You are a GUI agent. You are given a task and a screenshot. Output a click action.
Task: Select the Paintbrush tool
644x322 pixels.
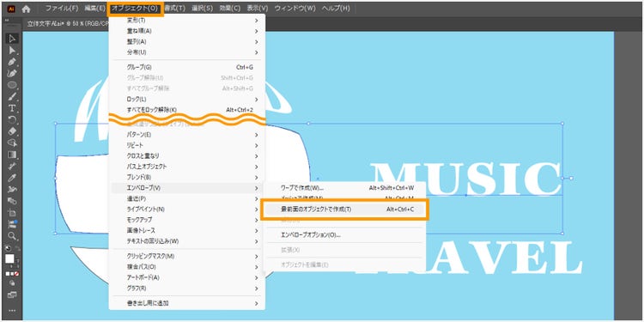coord(12,96)
